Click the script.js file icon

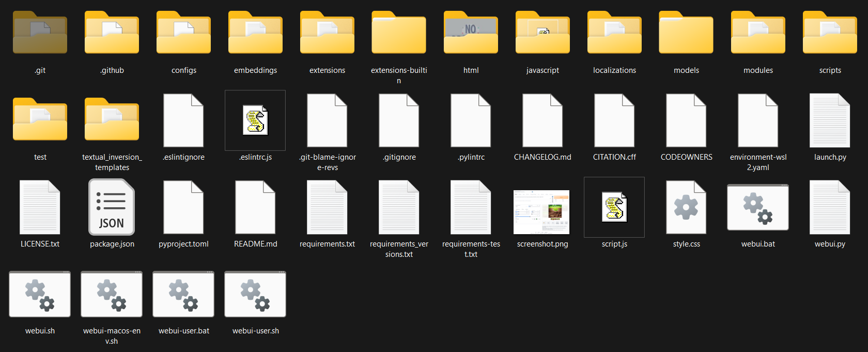pos(614,207)
